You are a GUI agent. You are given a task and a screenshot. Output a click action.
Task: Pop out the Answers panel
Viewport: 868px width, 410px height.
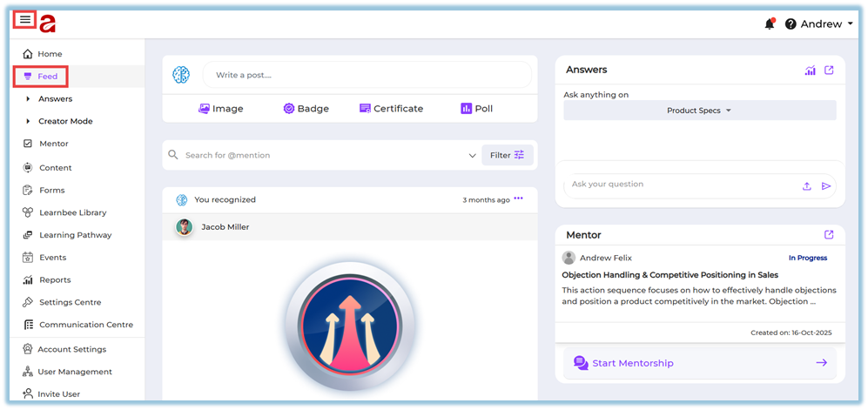(829, 71)
